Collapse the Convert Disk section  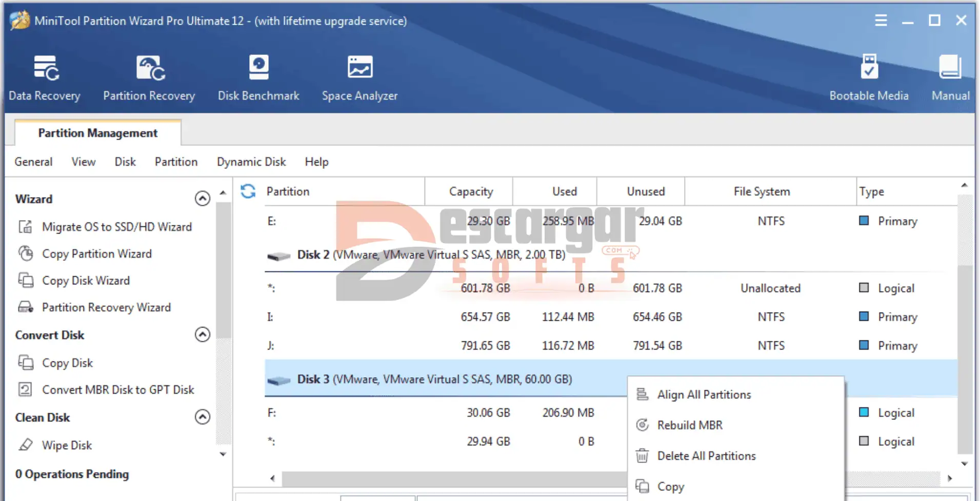pos(203,335)
